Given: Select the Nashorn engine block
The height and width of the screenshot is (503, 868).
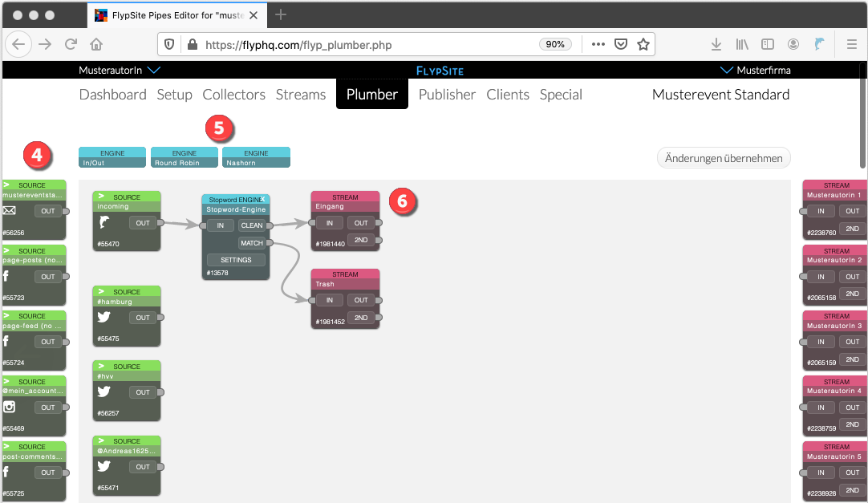Looking at the screenshot, I should pos(256,158).
